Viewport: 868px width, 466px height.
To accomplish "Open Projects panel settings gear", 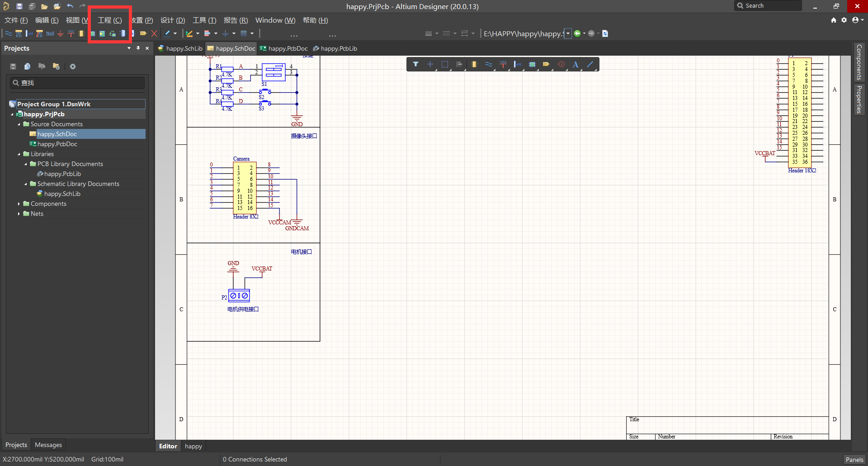I will [x=72, y=67].
